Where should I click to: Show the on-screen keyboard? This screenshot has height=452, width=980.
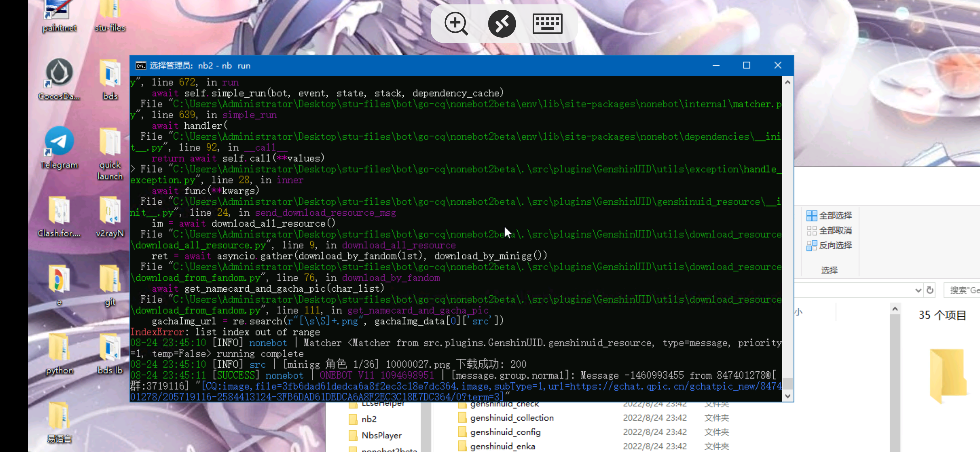pos(547,24)
